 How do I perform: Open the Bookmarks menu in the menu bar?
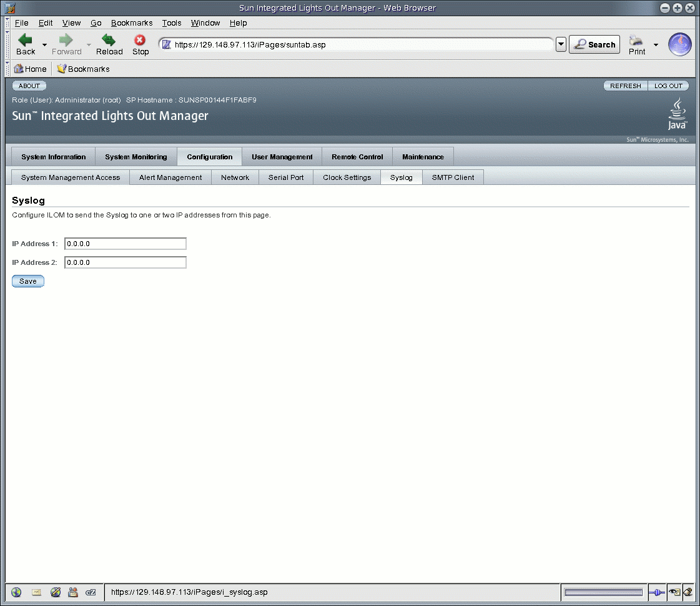[x=132, y=22]
